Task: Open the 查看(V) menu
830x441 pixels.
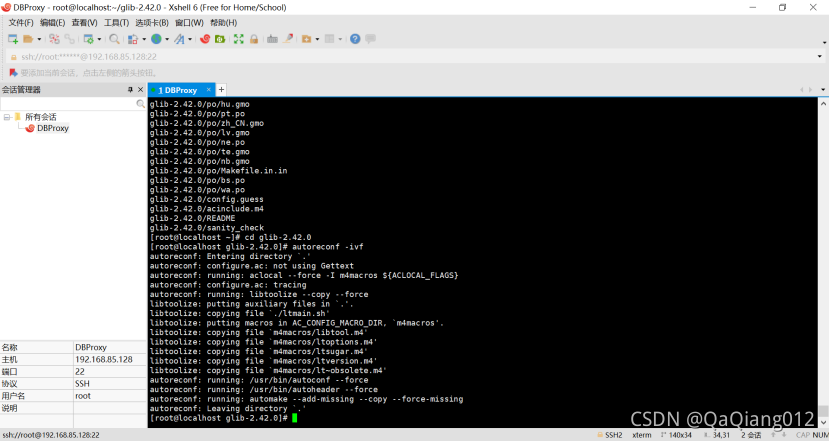Action: pyautogui.click(x=85, y=23)
